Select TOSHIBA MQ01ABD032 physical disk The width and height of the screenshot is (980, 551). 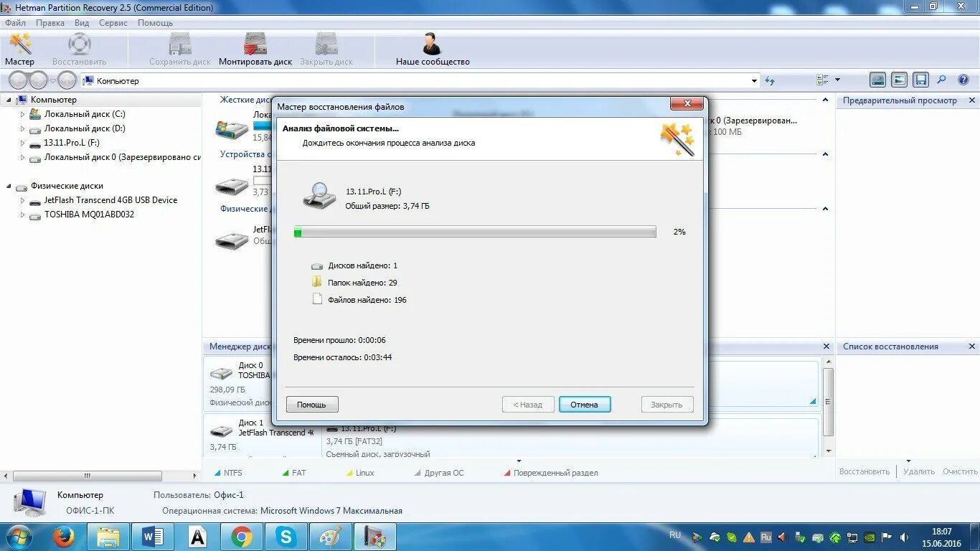89,215
